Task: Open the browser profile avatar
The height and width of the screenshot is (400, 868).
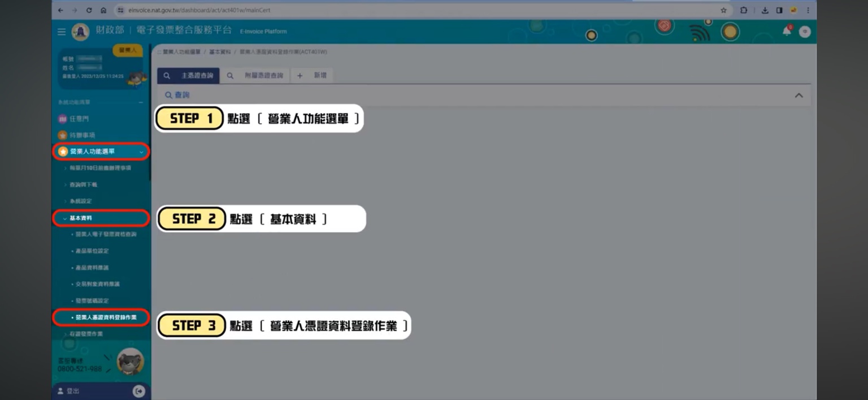Action: [x=793, y=10]
